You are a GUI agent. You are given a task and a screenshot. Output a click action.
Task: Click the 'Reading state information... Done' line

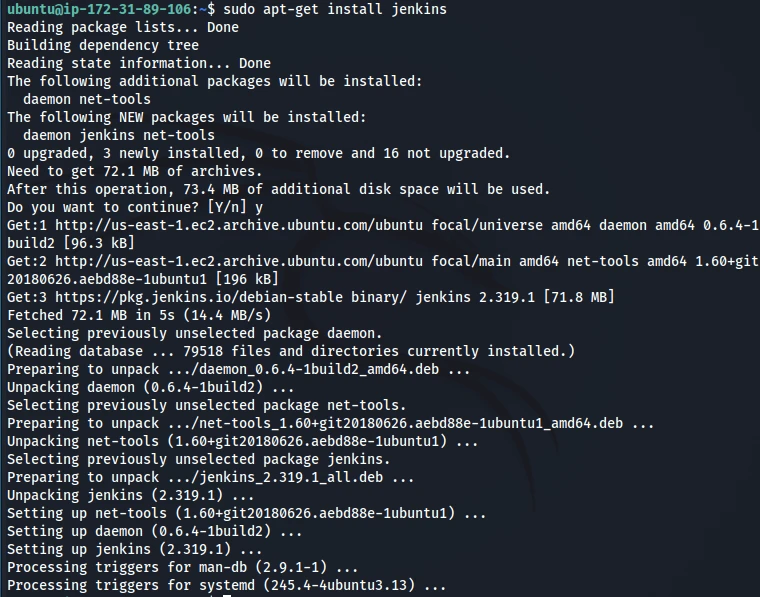point(138,63)
